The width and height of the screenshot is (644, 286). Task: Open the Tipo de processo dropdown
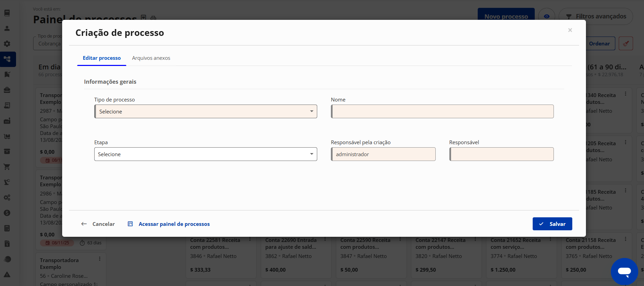[206, 111]
